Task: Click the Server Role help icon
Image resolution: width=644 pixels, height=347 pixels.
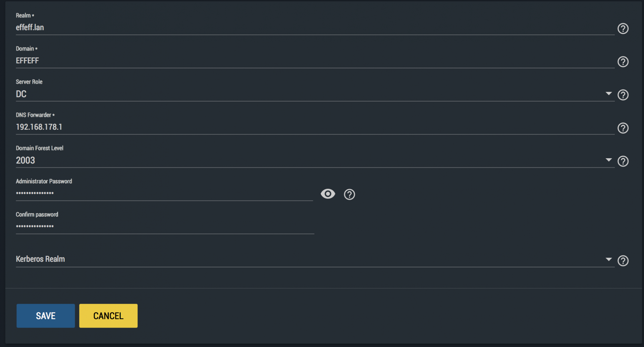Action: (x=623, y=95)
